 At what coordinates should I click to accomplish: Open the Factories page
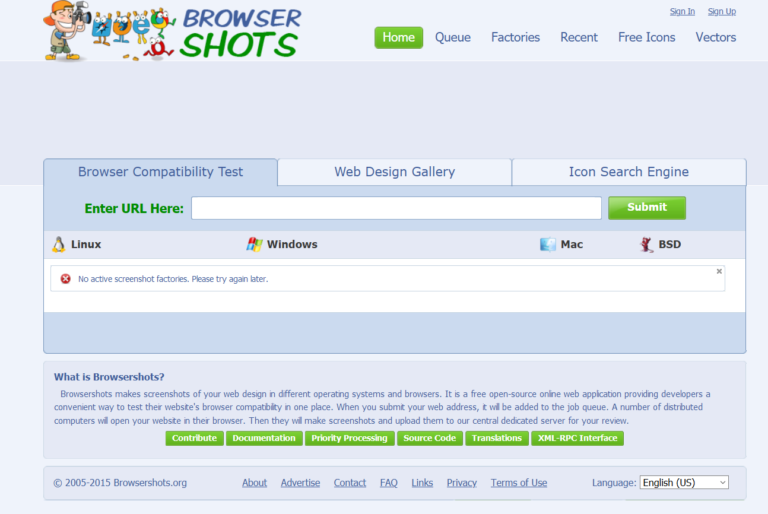point(515,38)
